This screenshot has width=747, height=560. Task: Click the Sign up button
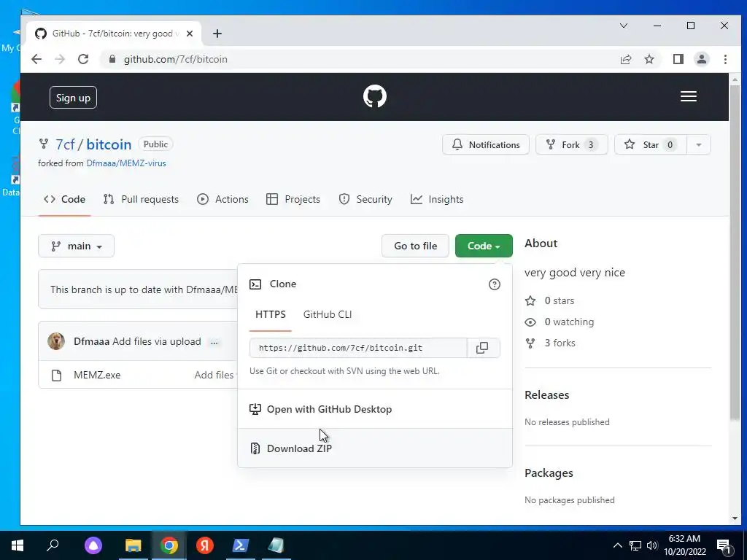tap(73, 98)
